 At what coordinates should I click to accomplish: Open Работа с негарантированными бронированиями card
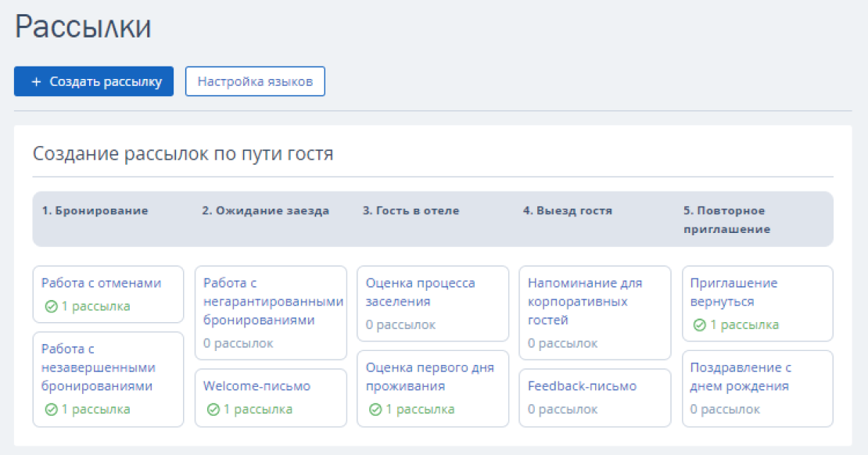coord(271,313)
